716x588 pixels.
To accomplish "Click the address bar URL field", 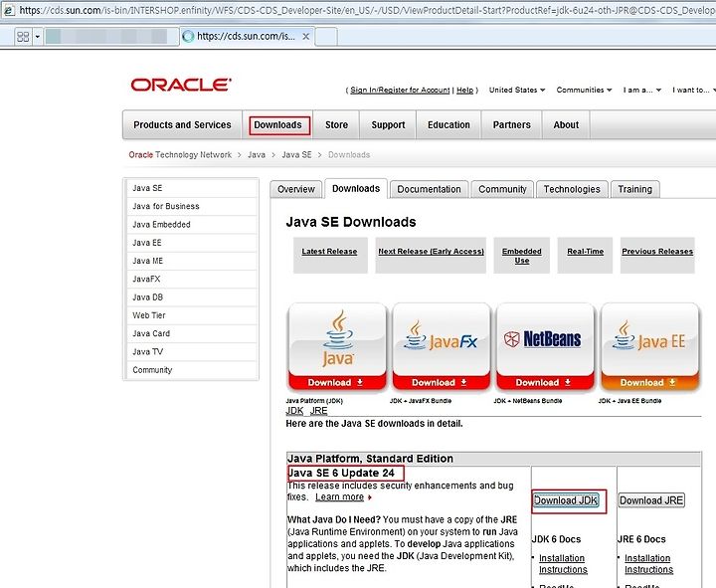I will [x=365, y=9].
